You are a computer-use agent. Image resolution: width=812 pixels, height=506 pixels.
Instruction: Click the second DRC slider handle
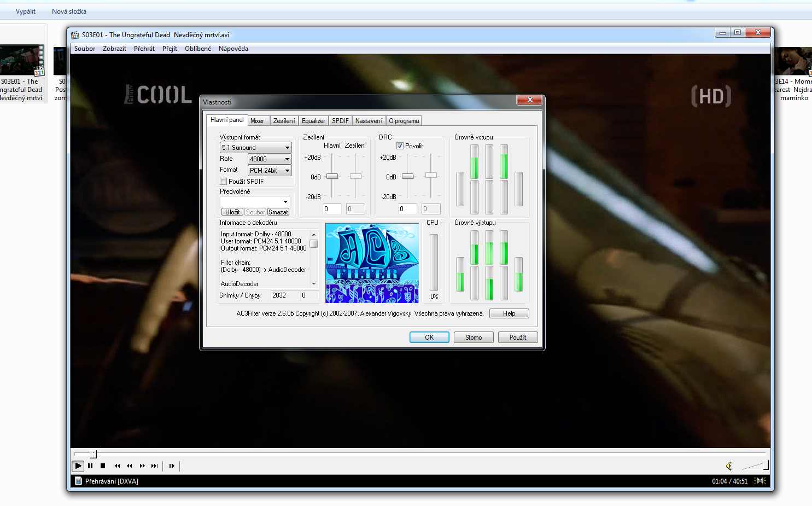click(x=431, y=175)
